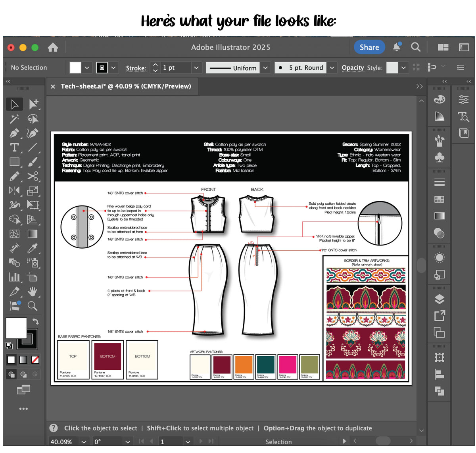Select the Rectangle tool

click(15, 162)
